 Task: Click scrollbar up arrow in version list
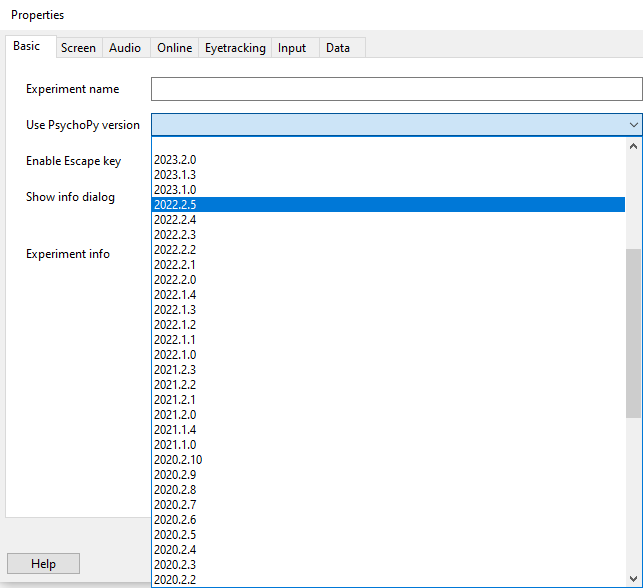[x=634, y=146]
